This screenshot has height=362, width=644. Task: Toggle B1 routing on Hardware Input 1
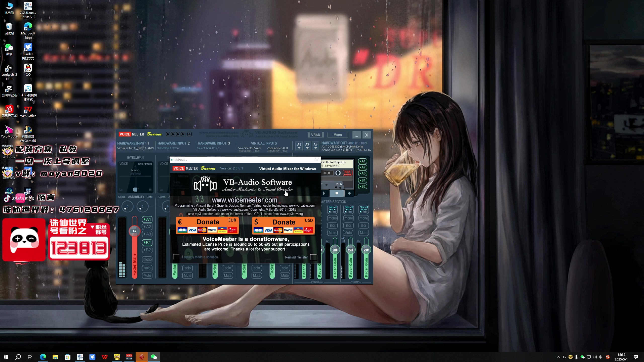[147, 243]
